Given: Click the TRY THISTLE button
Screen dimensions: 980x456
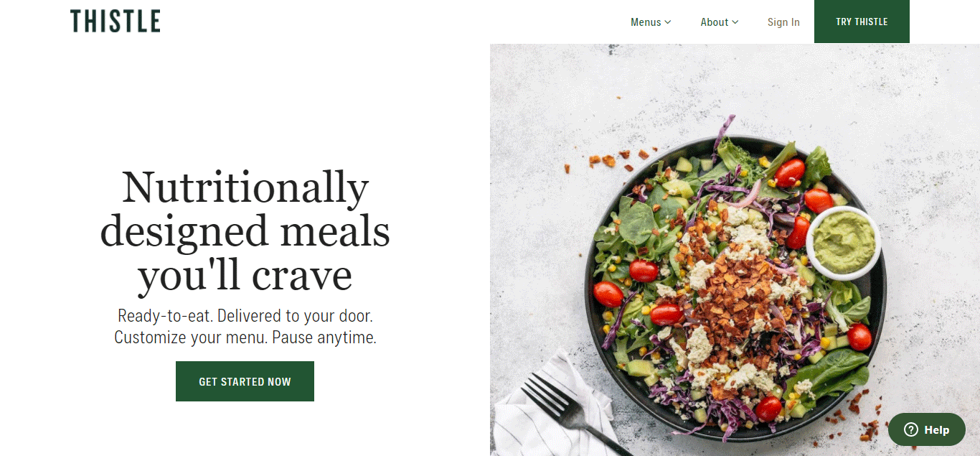Looking at the screenshot, I should tap(862, 22).
